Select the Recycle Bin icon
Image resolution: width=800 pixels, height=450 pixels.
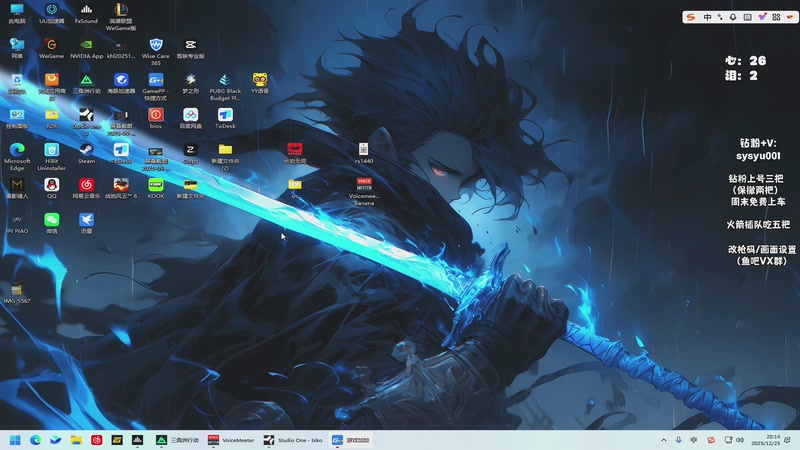(17, 84)
